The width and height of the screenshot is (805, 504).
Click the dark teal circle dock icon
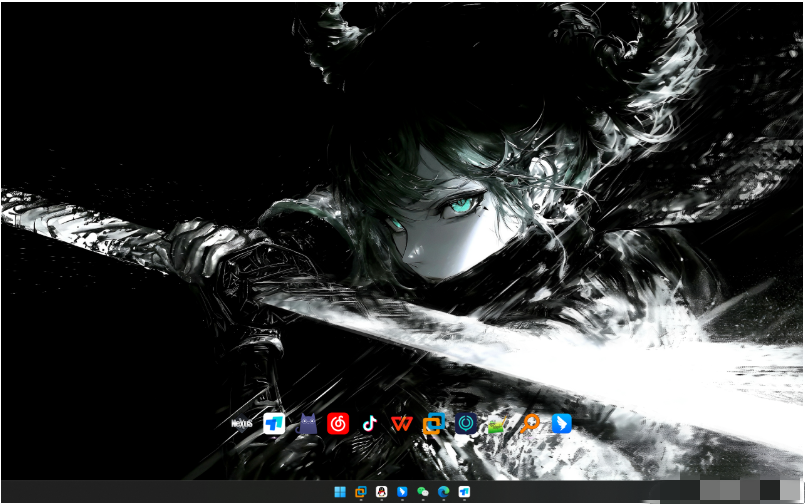[x=467, y=423]
